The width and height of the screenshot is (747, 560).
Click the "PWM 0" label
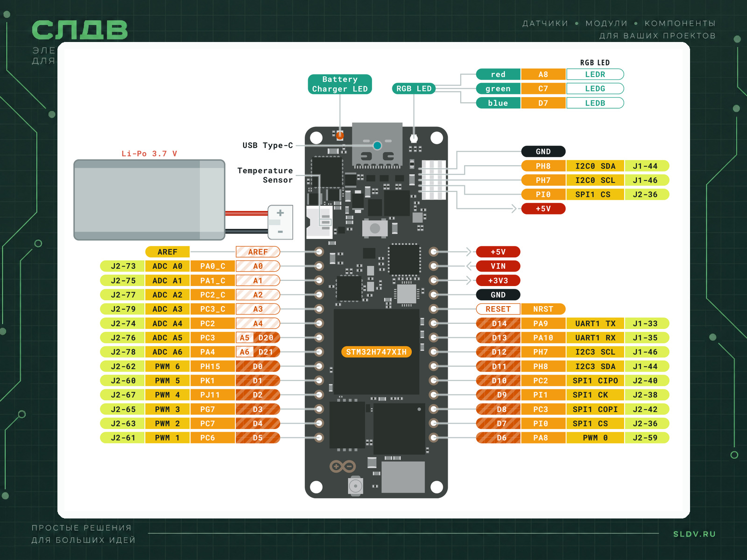[595, 438]
